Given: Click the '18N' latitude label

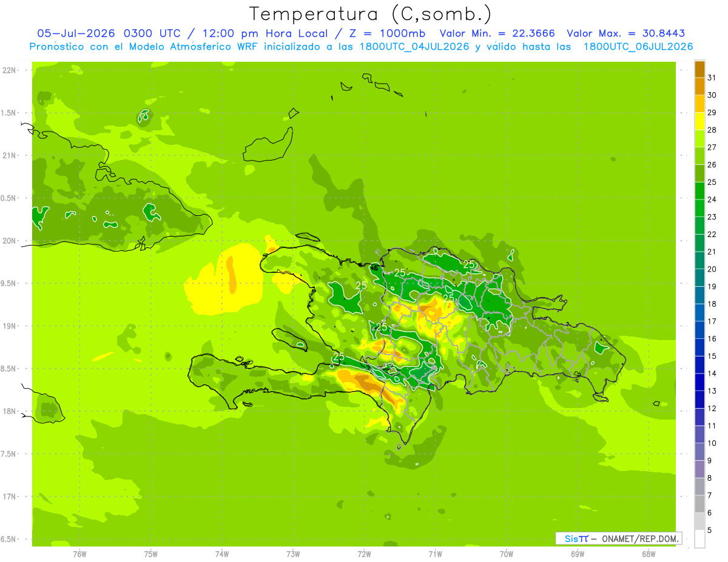Looking at the screenshot, I should 8,411.
